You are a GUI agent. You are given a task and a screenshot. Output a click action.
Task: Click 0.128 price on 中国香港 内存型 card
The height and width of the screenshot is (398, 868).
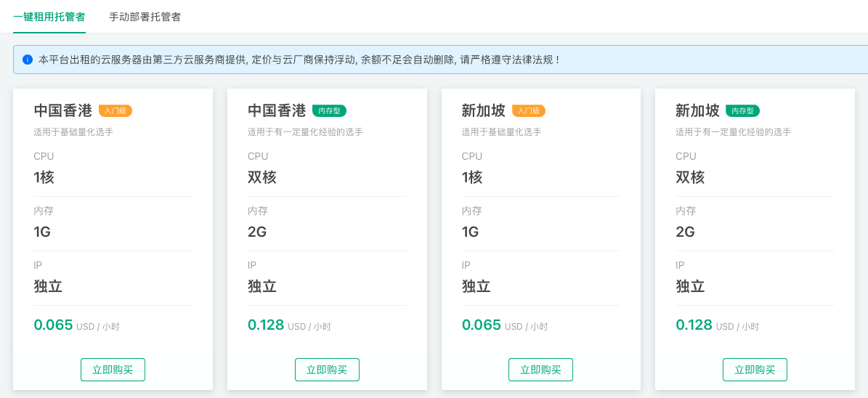267,325
